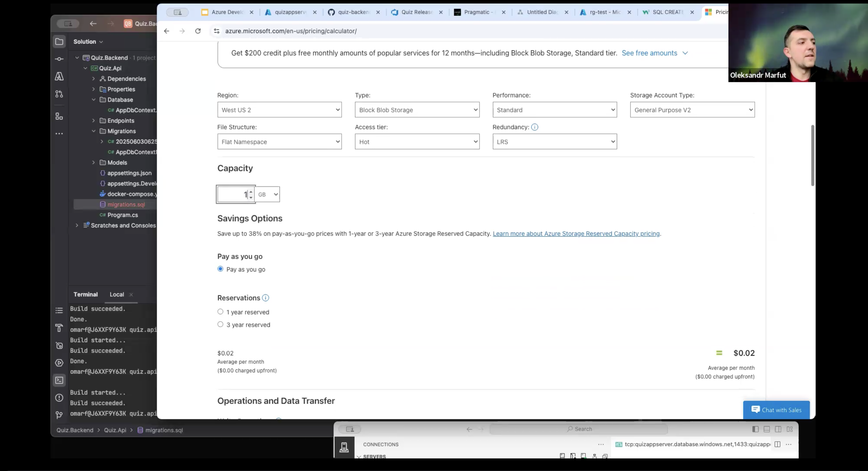
Task: Switch to the Quiz Release browser tab
Action: pos(417,12)
